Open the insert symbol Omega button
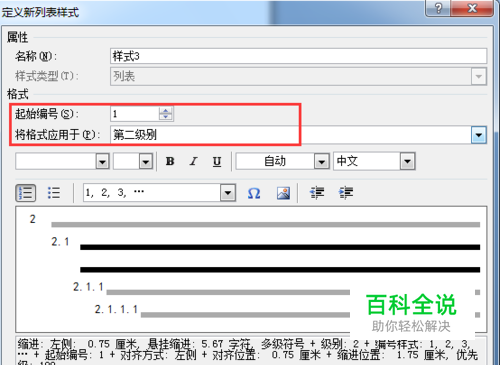The image size is (500, 365). [254, 193]
